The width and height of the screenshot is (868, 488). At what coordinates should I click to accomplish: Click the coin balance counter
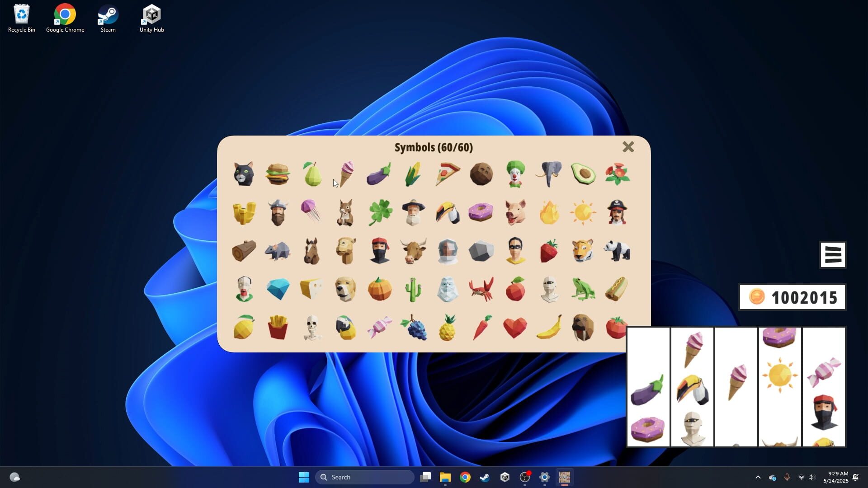pyautogui.click(x=792, y=297)
